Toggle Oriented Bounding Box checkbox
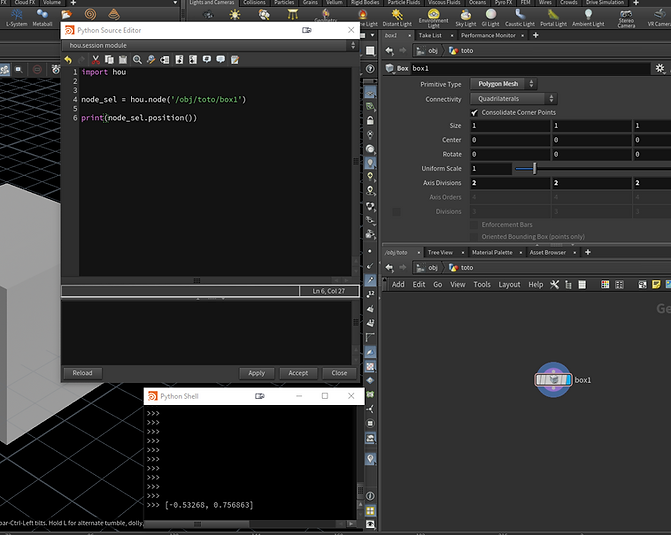 coord(474,237)
